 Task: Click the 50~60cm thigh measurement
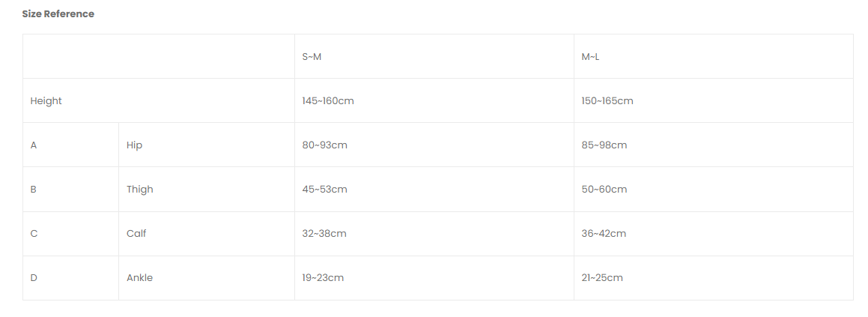[604, 190]
